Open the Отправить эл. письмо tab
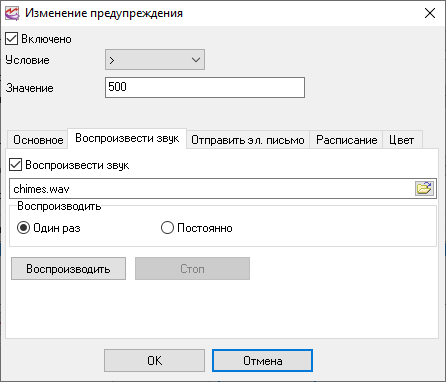The width and height of the screenshot is (446, 382). (248, 140)
